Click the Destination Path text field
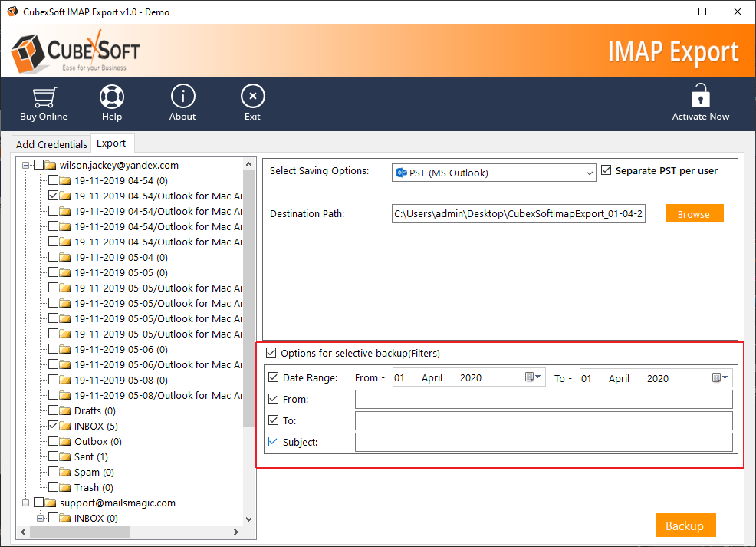The width and height of the screenshot is (756, 547). 518,214
